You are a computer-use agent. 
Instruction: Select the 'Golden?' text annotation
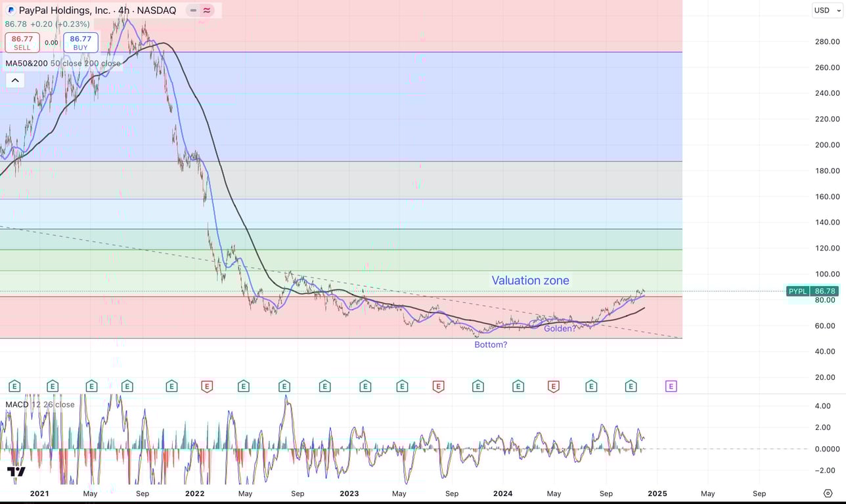pyautogui.click(x=560, y=328)
